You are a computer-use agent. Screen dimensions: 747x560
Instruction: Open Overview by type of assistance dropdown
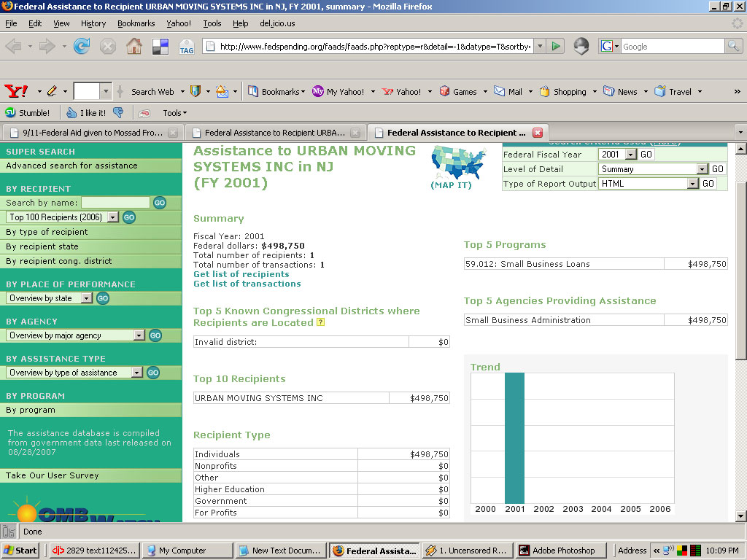click(136, 373)
